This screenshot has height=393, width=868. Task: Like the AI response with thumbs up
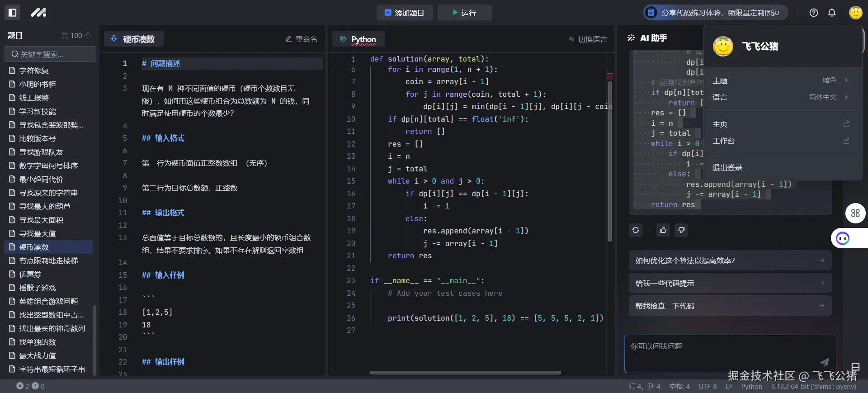click(663, 230)
